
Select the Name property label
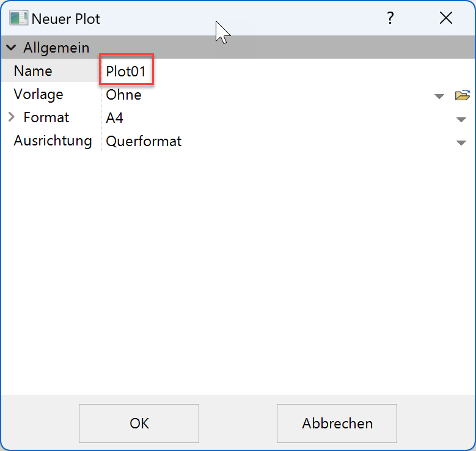coord(33,71)
